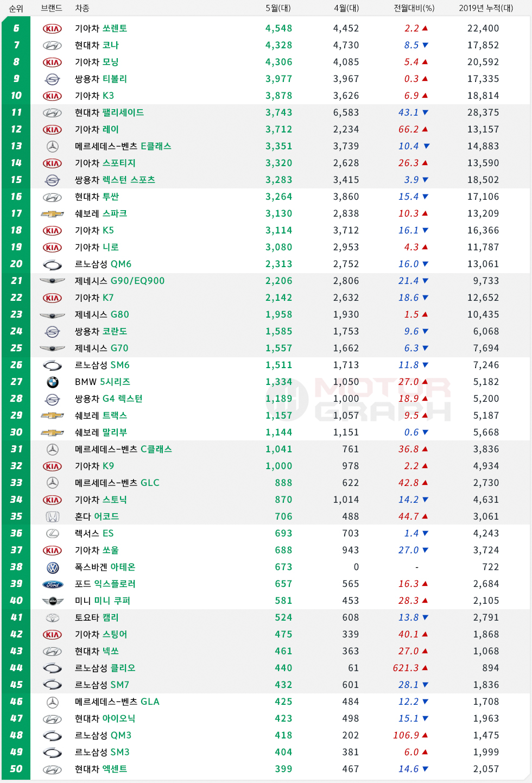Click the MINI logo in row 40
The width and height of the screenshot is (532, 783).
point(53,601)
